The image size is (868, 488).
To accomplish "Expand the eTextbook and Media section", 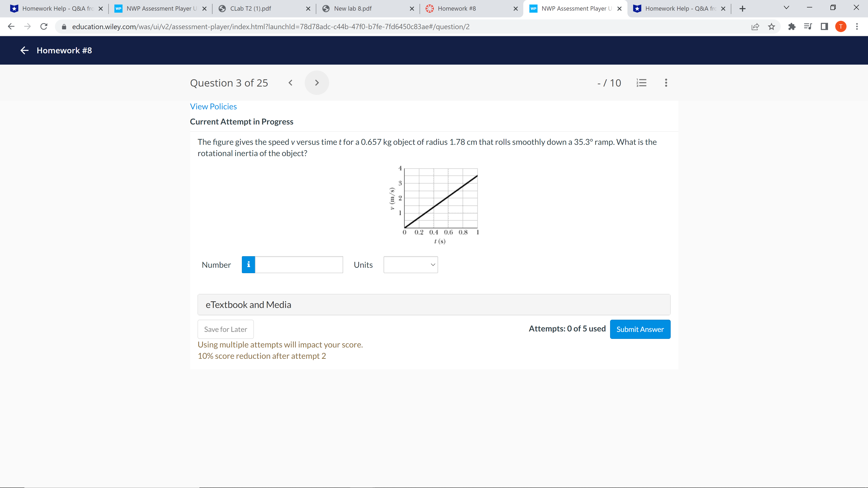I will point(434,305).
